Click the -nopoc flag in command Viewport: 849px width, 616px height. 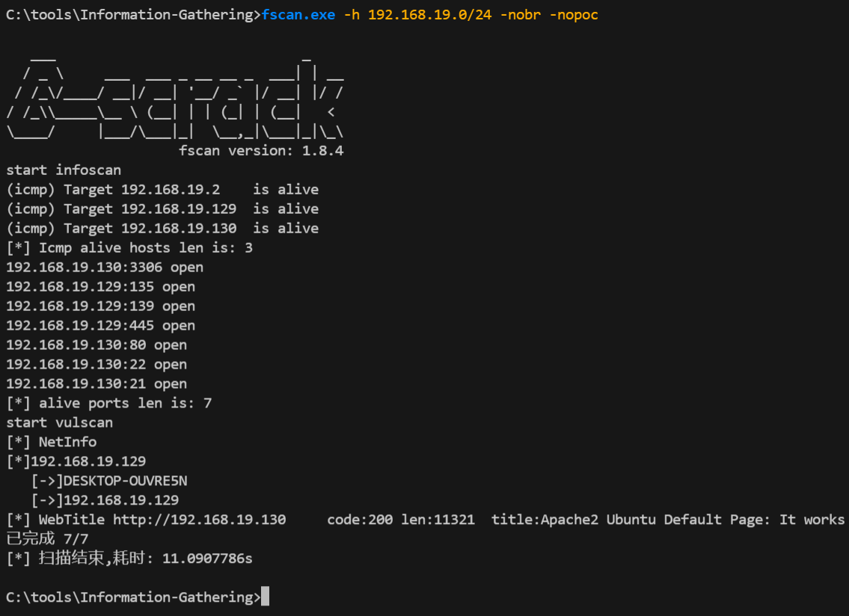[x=574, y=15]
